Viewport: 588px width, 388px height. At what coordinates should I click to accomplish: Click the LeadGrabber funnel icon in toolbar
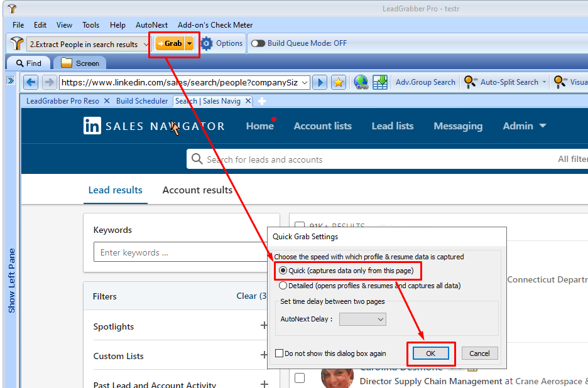[x=17, y=44]
